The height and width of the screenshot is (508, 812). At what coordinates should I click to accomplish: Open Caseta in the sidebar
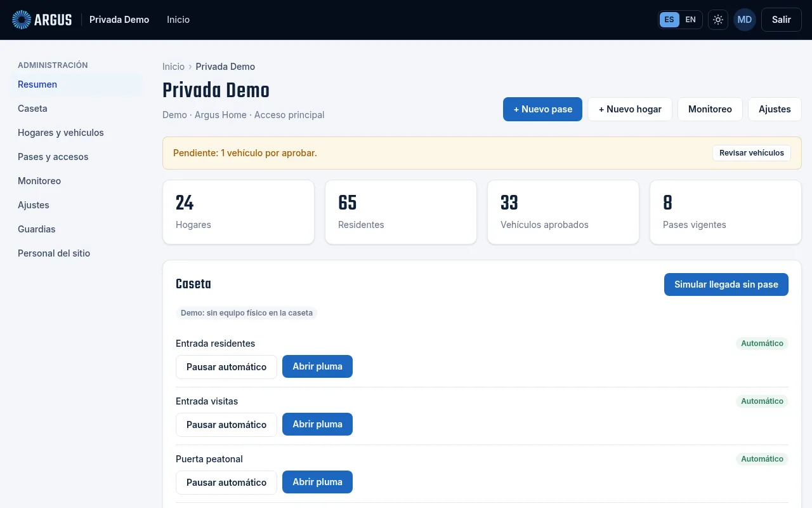76,109
